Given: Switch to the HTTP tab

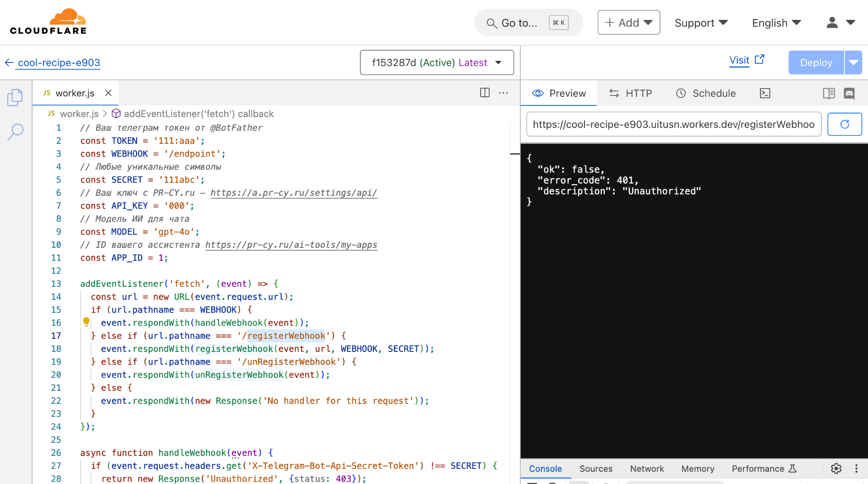Looking at the screenshot, I should (631, 93).
